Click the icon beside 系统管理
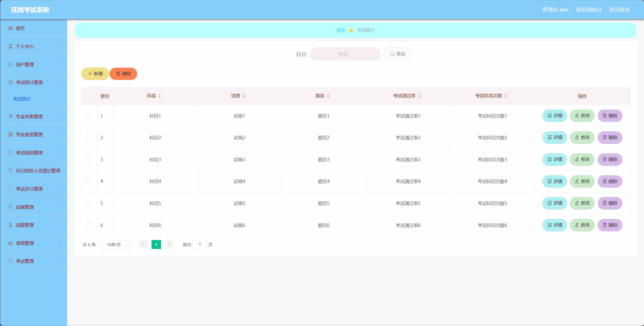Image resolution: width=644 pixels, height=326 pixels. (x=10, y=243)
